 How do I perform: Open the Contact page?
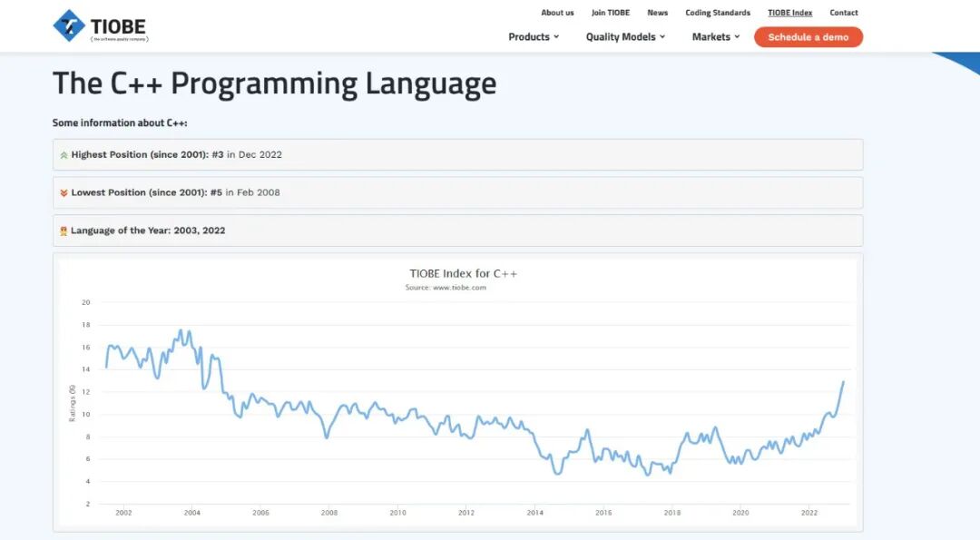click(x=844, y=13)
